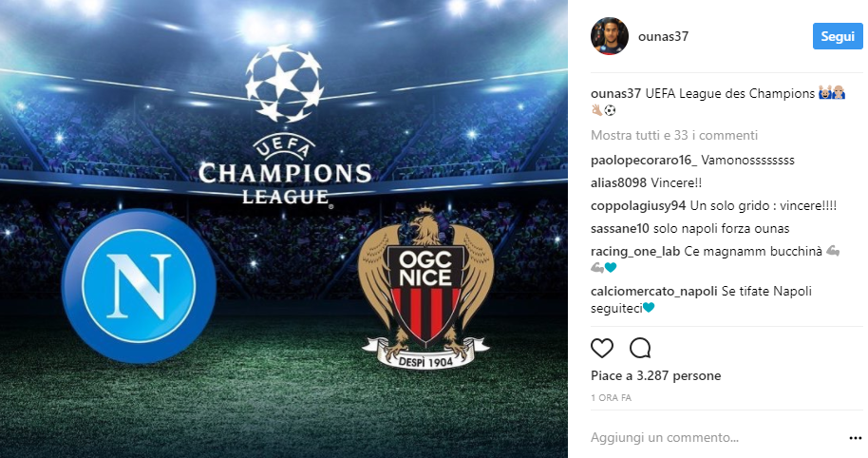View sassane10 commenter profile

point(619,229)
